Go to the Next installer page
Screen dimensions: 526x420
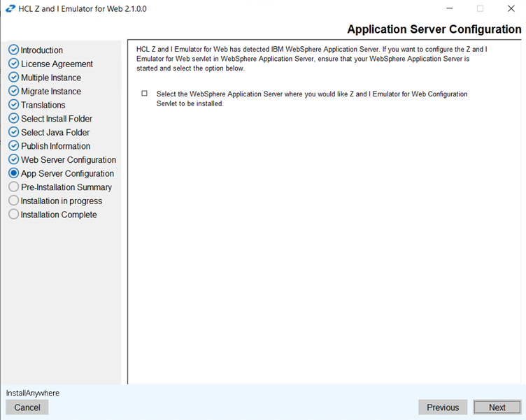(x=497, y=407)
